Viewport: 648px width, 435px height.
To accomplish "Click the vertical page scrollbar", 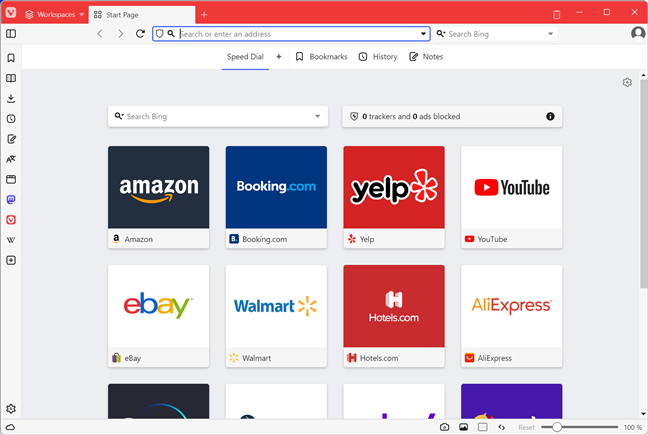I will 643,184.
